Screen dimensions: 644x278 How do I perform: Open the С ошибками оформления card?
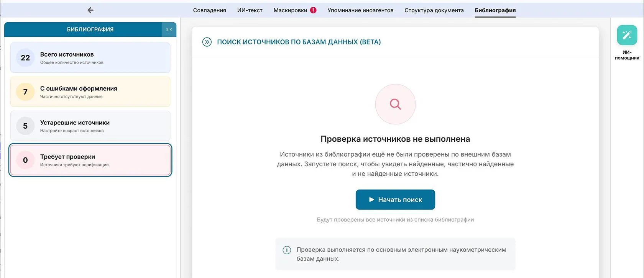coord(90,92)
